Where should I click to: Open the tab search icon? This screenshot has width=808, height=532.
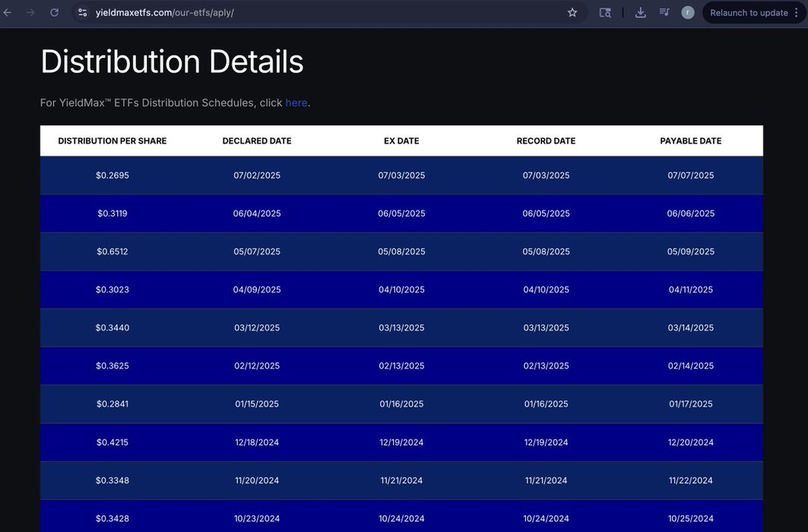pyautogui.click(x=605, y=12)
